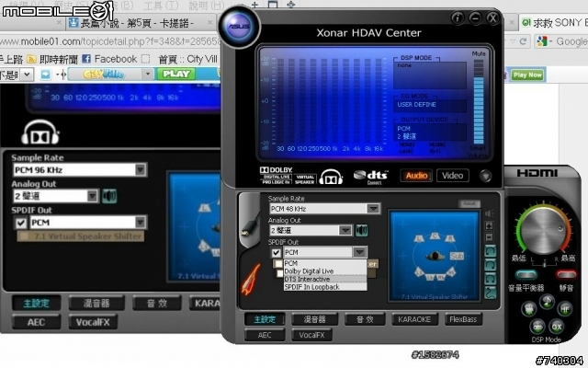588x368 pixels.
Task: Open Sample Rate dropdown showing PCM 48 KHz
Action: pyautogui.click(x=324, y=209)
